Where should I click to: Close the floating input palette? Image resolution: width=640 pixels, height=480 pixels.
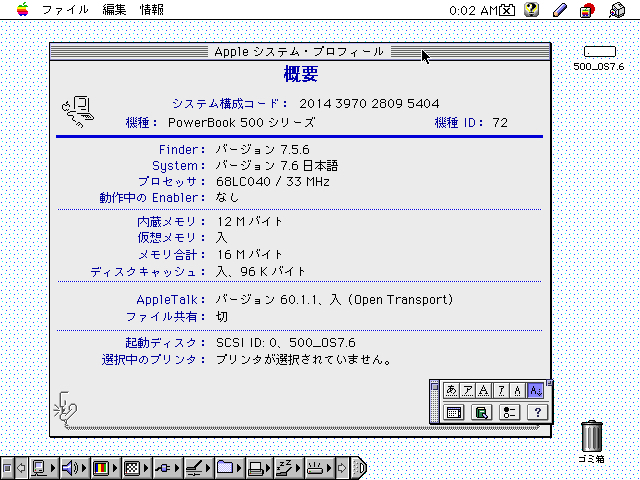coord(434,386)
